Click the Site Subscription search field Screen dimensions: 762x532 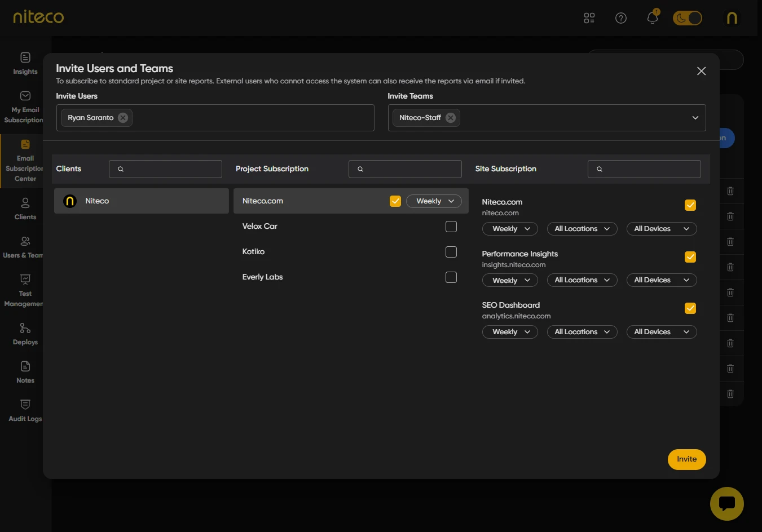point(644,169)
